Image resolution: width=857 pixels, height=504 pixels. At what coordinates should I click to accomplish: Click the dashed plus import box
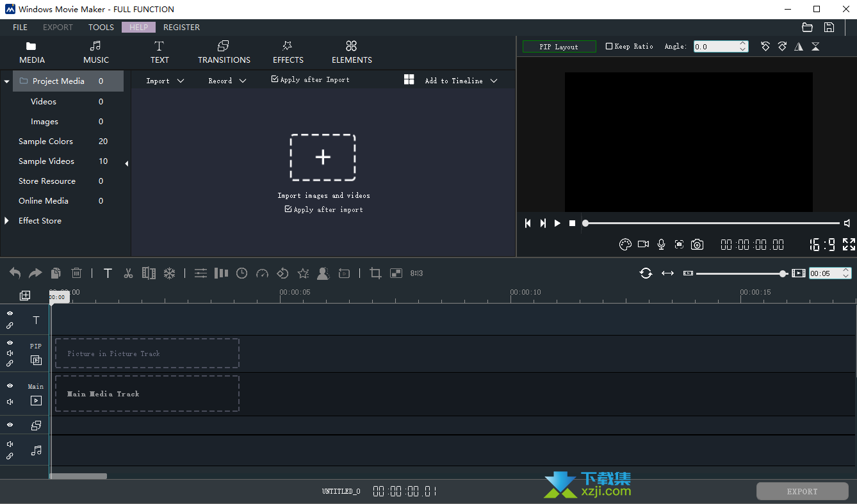pos(323,157)
